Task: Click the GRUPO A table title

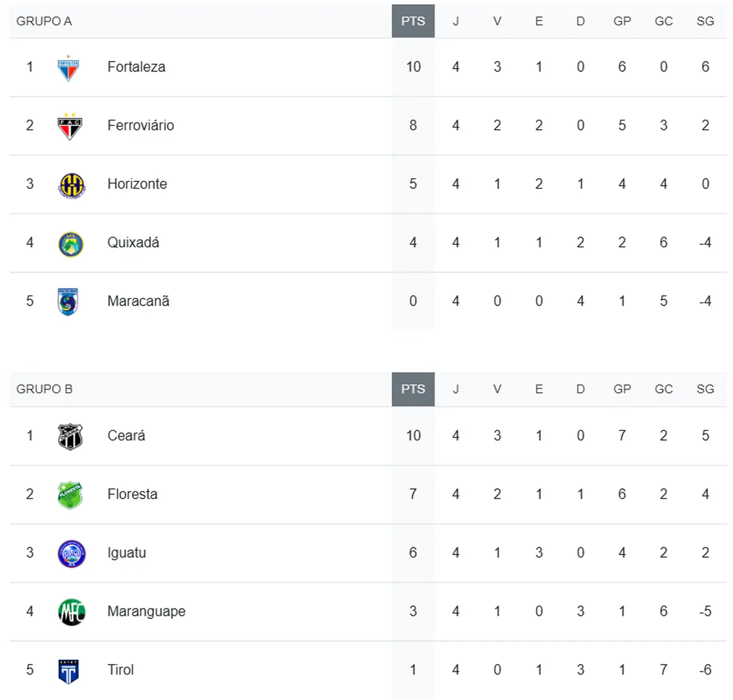Action: coord(44,21)
